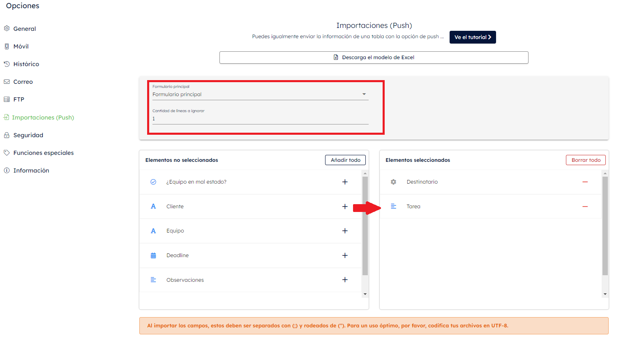Click the Seguridad lock icon
644x343 pixels.
[x=7, y=135]
